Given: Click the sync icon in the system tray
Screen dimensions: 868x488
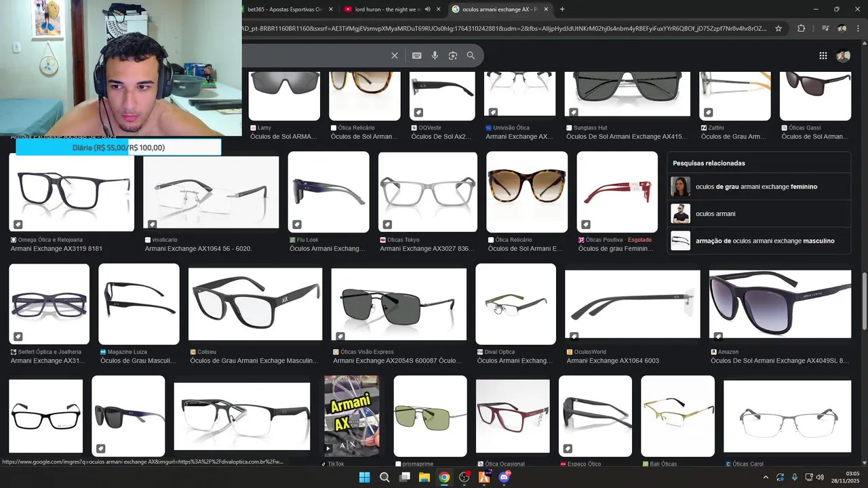Looking at the screenshot, I should (x=781, y=477).
